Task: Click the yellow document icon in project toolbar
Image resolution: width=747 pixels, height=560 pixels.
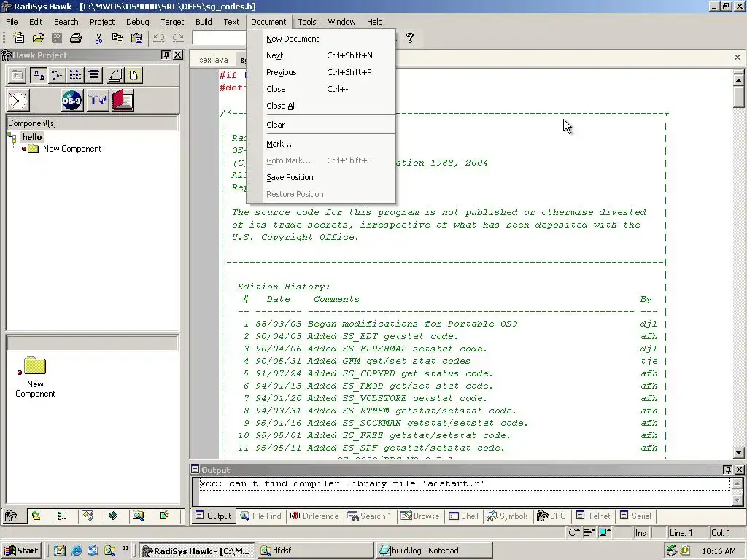Action: 134,75
